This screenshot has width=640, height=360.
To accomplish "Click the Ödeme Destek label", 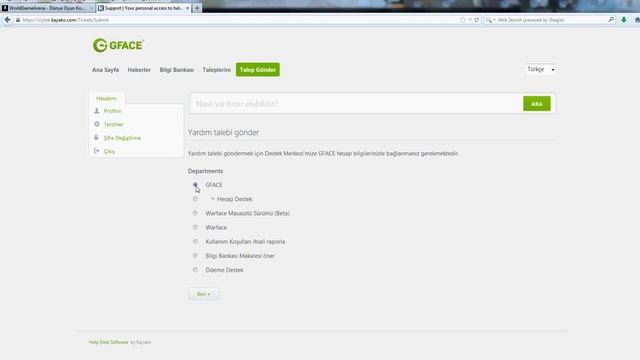I will [224, 270].
